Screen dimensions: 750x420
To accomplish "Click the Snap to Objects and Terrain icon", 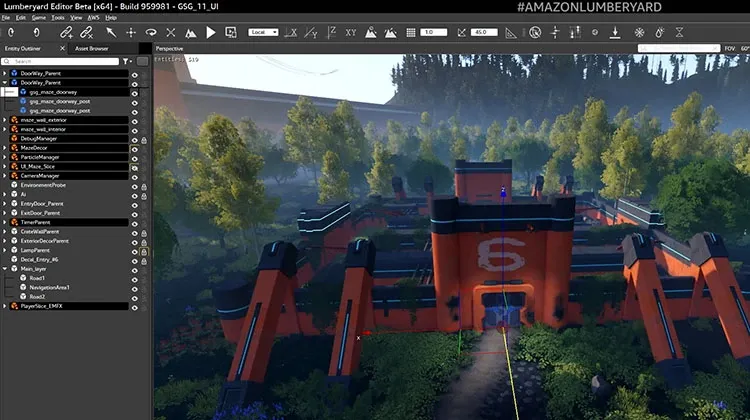I will coord(390,33).
